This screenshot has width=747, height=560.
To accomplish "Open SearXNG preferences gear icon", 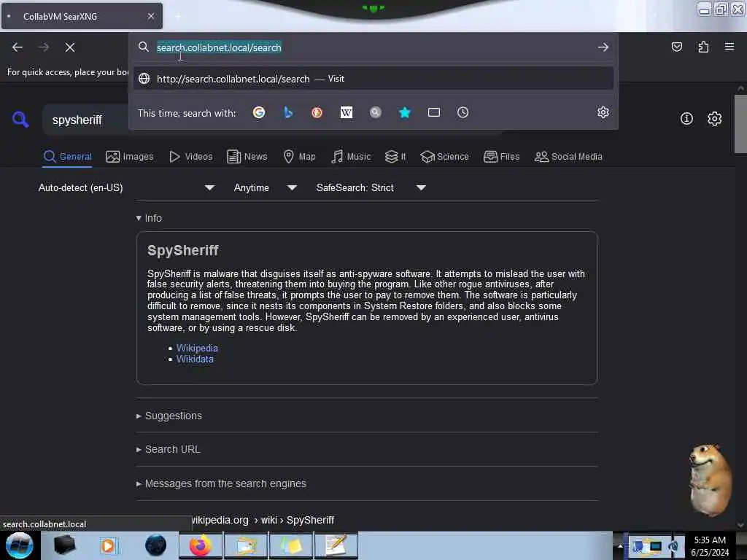I will coord(714,119).
